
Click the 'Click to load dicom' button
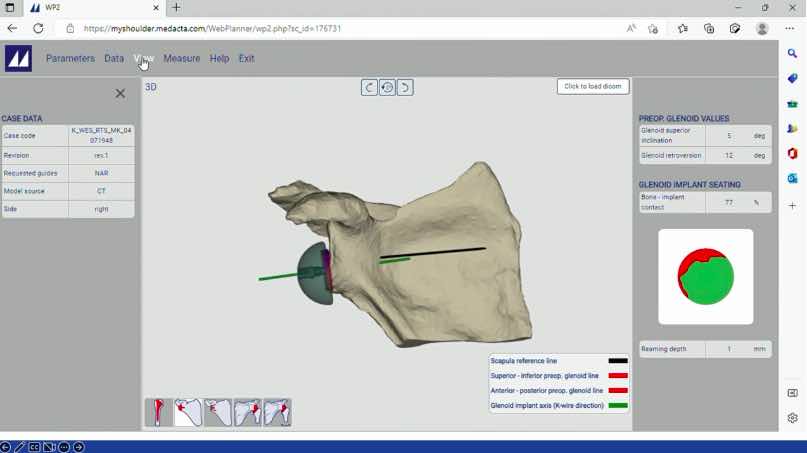point(593,87)
